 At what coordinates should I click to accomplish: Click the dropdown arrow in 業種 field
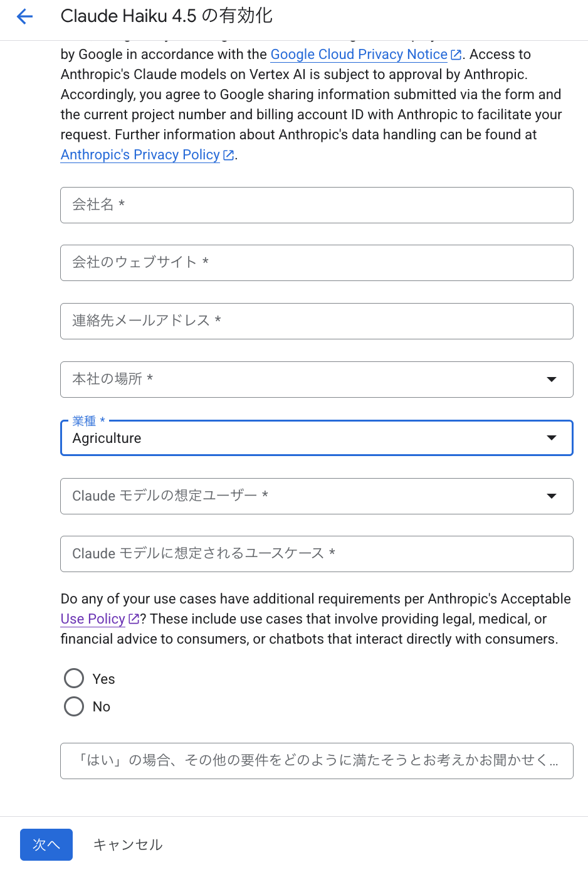(552, 438)
